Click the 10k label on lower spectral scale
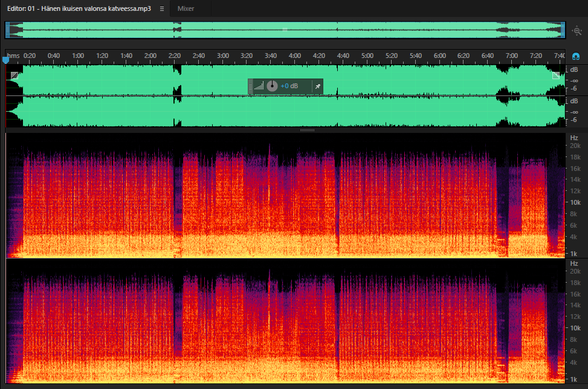The height and width of the screenshot is (389, 588). click(x=575, y=328)
